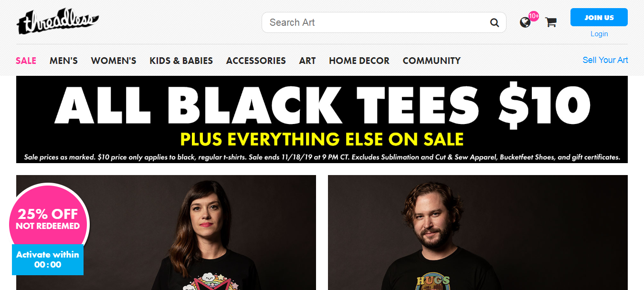Image resolution: width=644 pixels, height=290 pixels.
Task: Open the SALE menu item
Action: [26, 61]
